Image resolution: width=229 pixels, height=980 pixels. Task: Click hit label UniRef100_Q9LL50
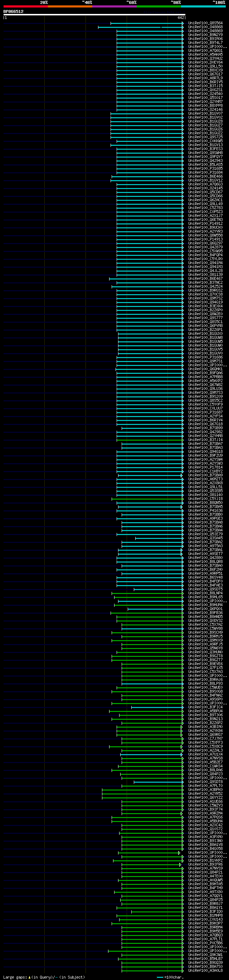pyautogui.click(x=205, y=66)
